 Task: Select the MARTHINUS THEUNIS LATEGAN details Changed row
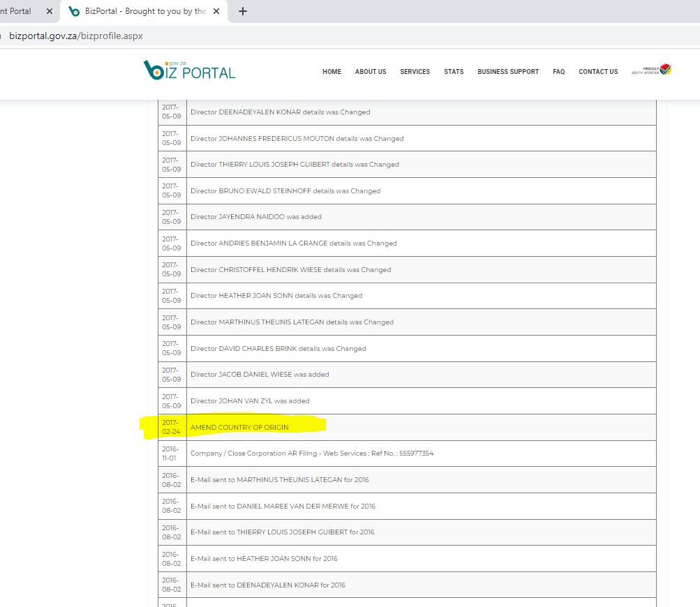coord(407,322)
